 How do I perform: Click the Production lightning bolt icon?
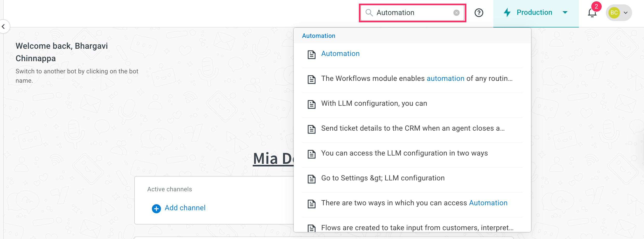coord(507,12)
